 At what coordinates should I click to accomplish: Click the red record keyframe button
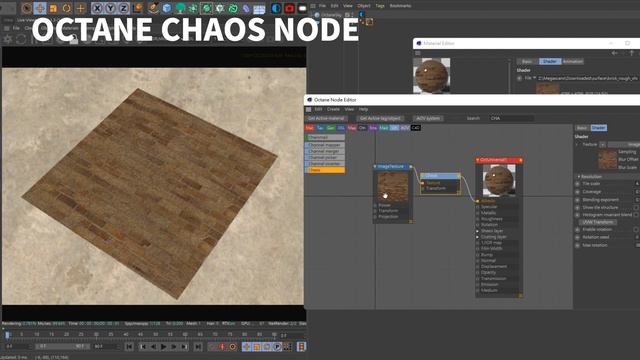[222, 347]
